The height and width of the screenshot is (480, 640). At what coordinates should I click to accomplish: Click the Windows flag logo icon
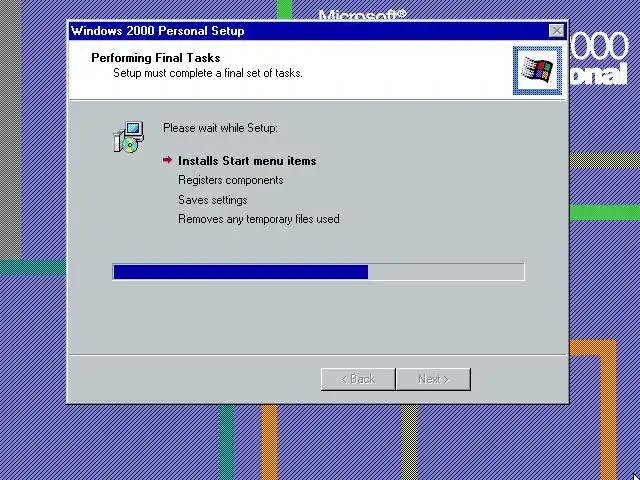[537, 70]
